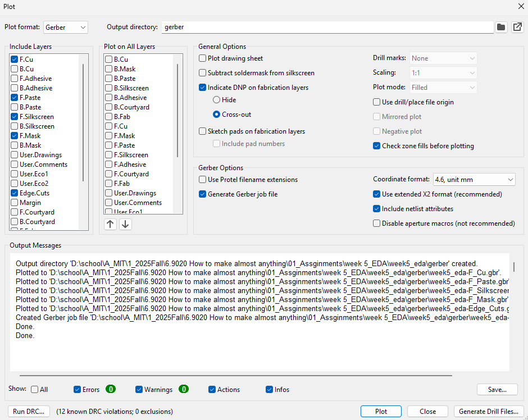Open output directory in file explorer icon
The height and width of the screenshot is (420, 528).
pyautogui.click(x=517, y=27)
